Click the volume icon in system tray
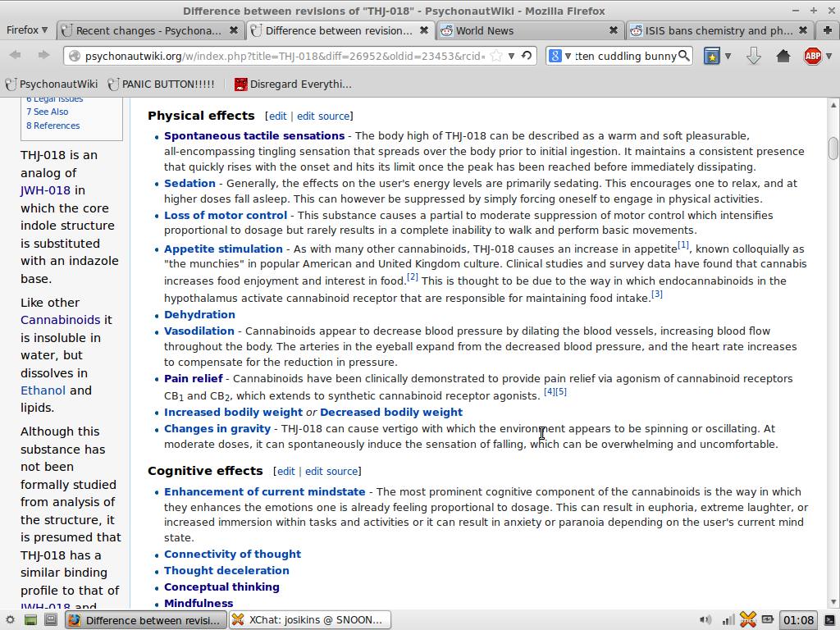Viewport: 840px width, 630px height. pos(705,619)
